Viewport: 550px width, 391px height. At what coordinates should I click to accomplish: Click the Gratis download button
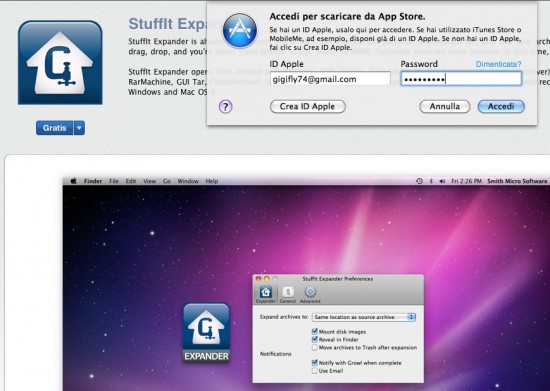pyautogui.click(x=55, y=128)
